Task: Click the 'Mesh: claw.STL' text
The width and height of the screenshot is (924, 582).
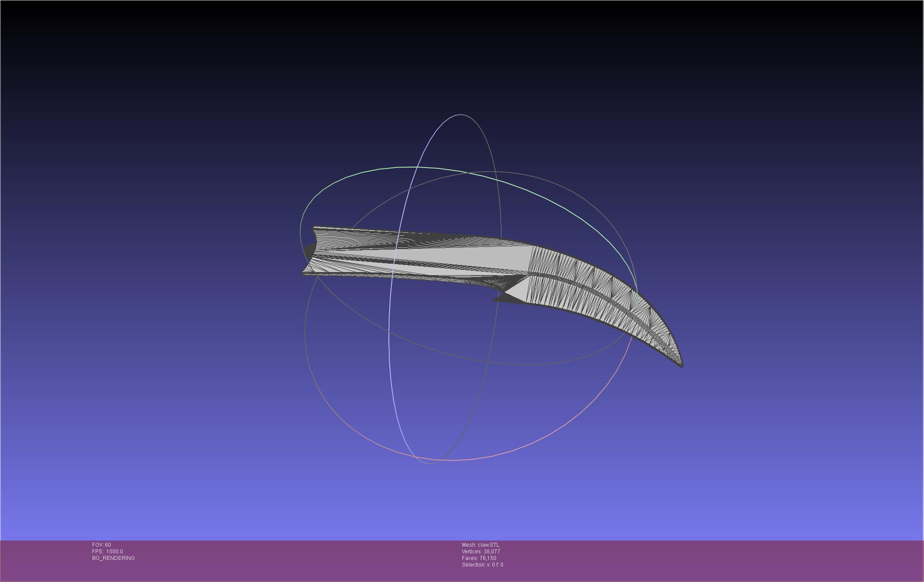Action: [x=481, y=545]
